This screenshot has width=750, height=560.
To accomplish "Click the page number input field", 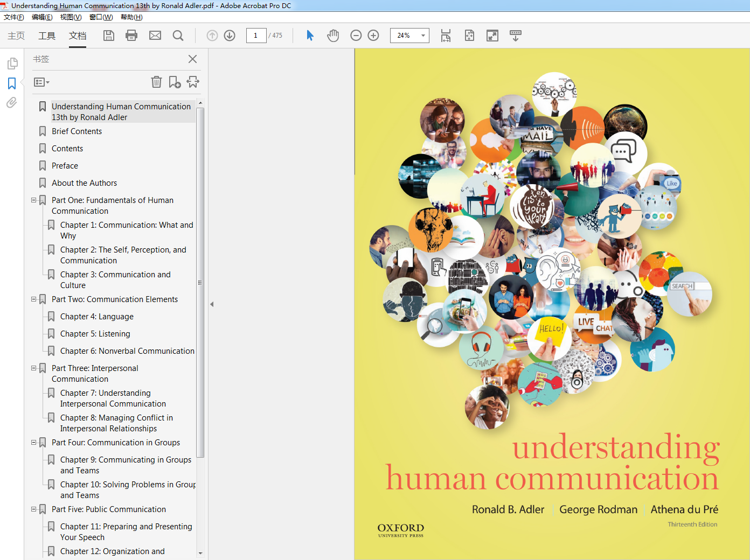I will coord(256,36).
